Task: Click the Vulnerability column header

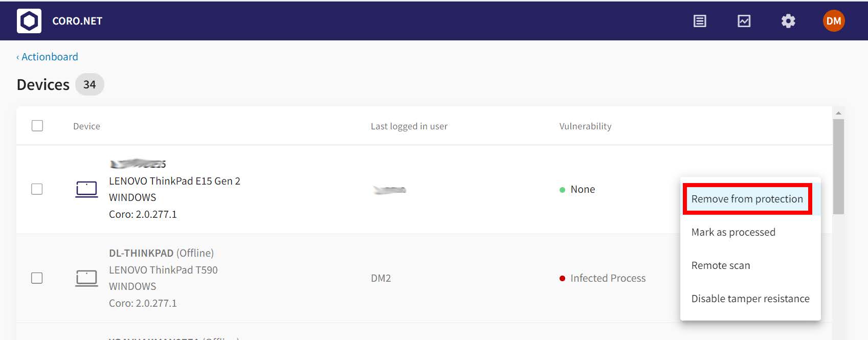Action: 585,126
